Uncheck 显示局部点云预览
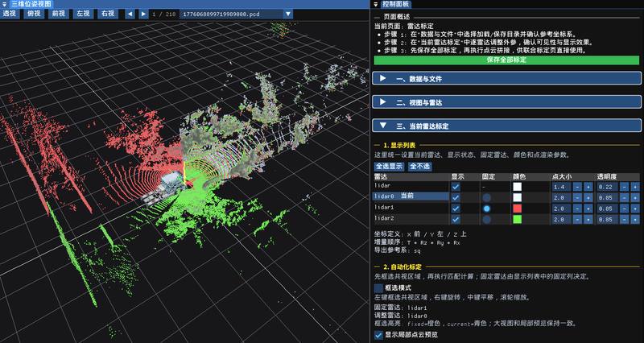 (378, 335)
